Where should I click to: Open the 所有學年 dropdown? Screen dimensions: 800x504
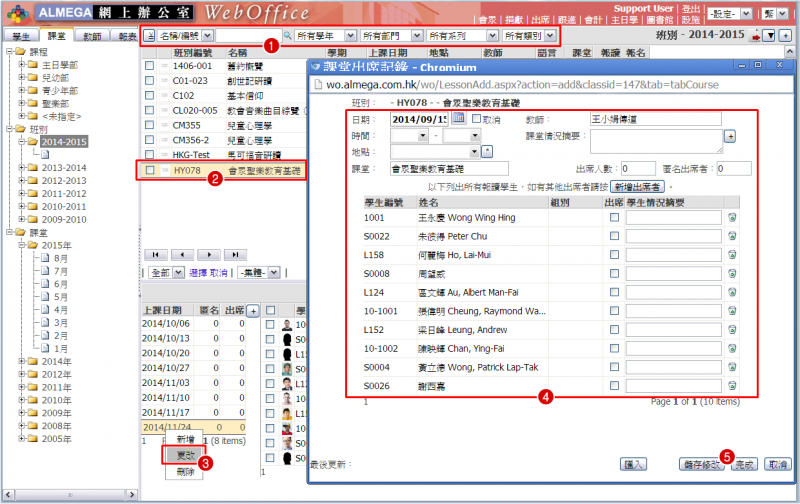(350, 36)
